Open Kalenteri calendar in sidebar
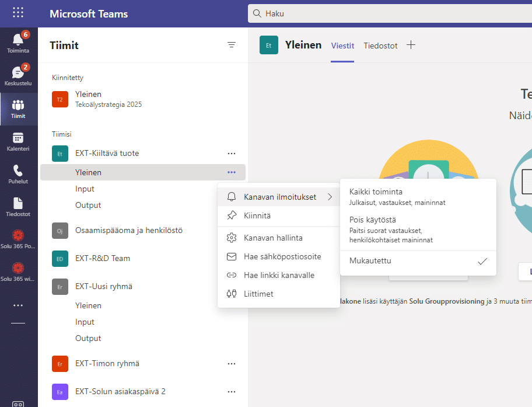Image resolution: width=532 pixels, height=407 pixels. point(18,142)
